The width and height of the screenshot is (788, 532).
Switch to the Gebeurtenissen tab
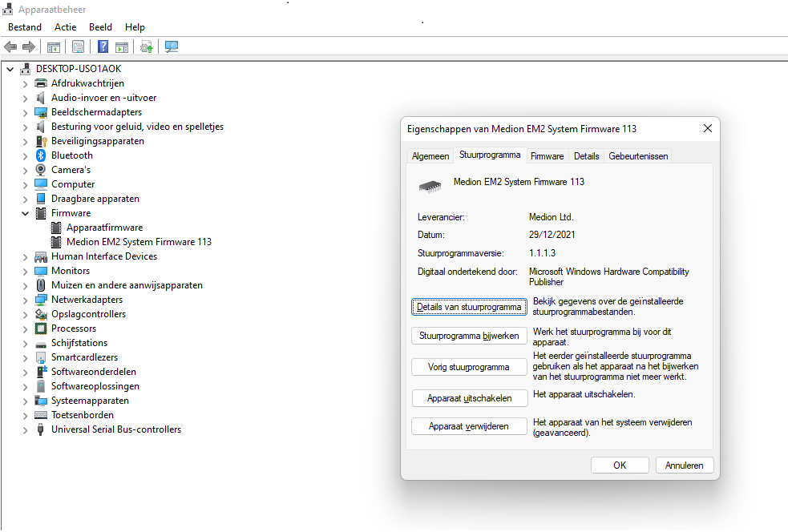pyautogui.click(x=637, y=156)
